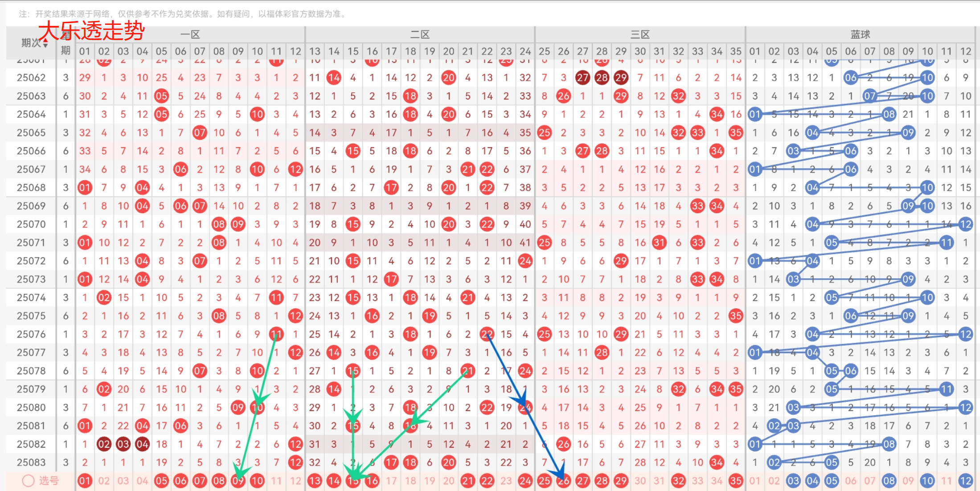Click blue ball 01 in row 25064
The image size is (980, 491).
[754, 114]
